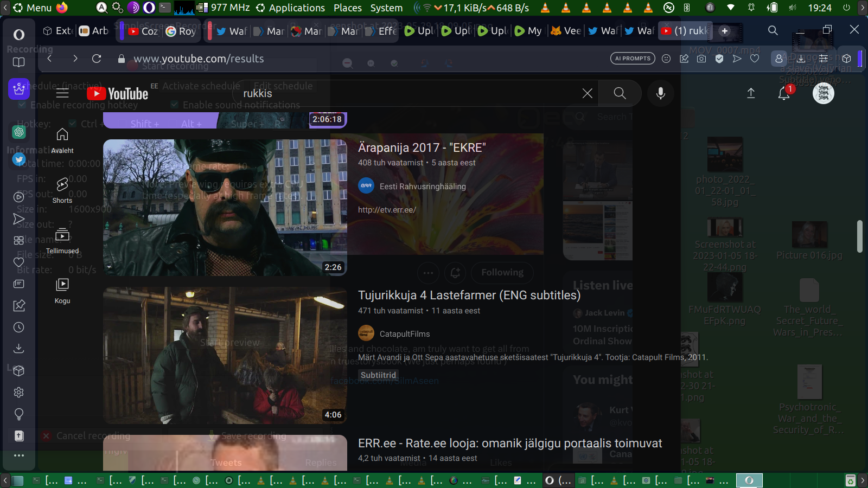
Task: Open sidebar Extensions cube icon
Action: (19, 370)
